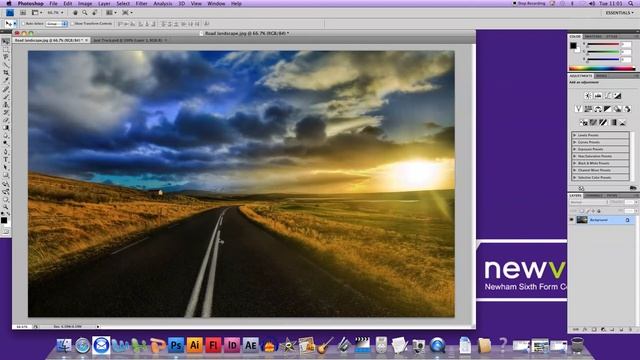The height and width of the screenshot is (360, 640).
Task: Add a Color Balance adjustment
Action: tap(598, 109)
